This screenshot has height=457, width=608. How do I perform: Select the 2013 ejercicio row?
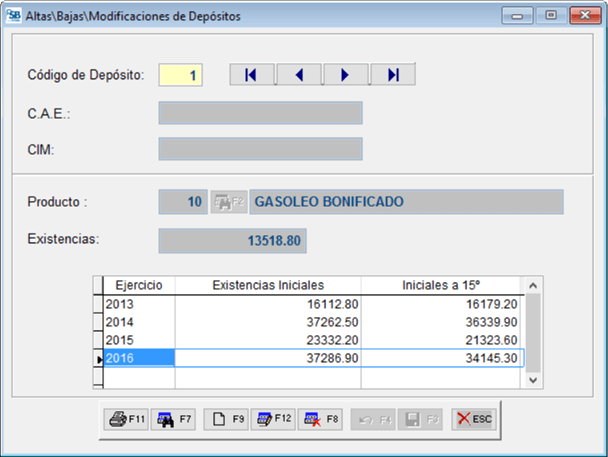(x=139, y=303)
